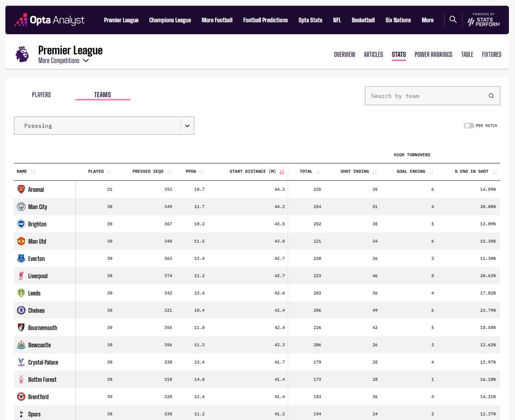Open Chelsea club badge
The image size is (515, 420).
(x=21, y=310)
